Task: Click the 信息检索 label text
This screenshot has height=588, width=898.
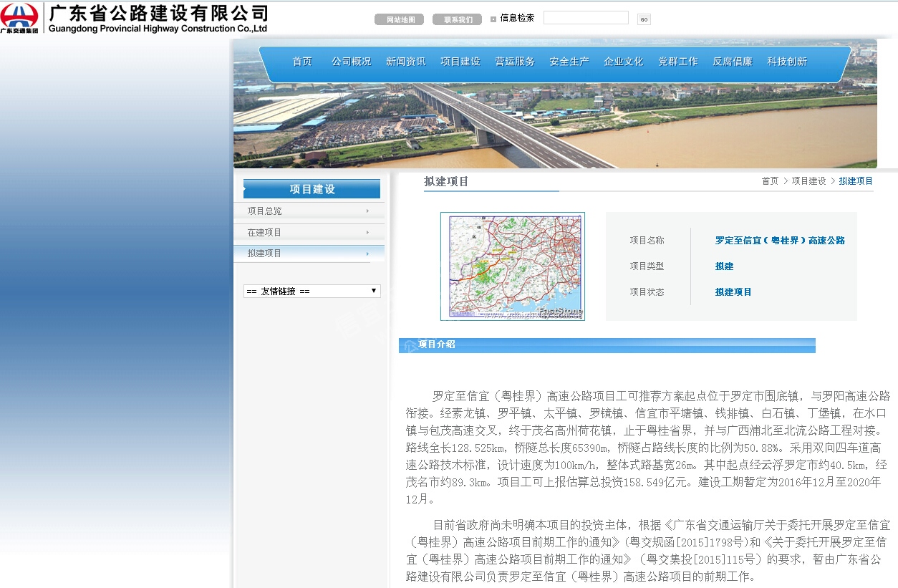Action: [x=517, y=18]
